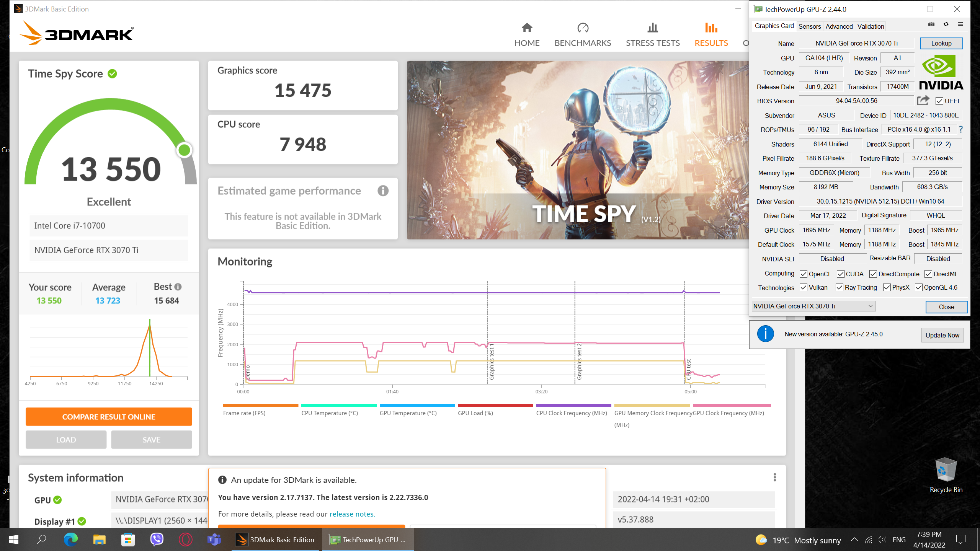
Task: Click the GPU Load legend color bar
Action: (495, 405)
